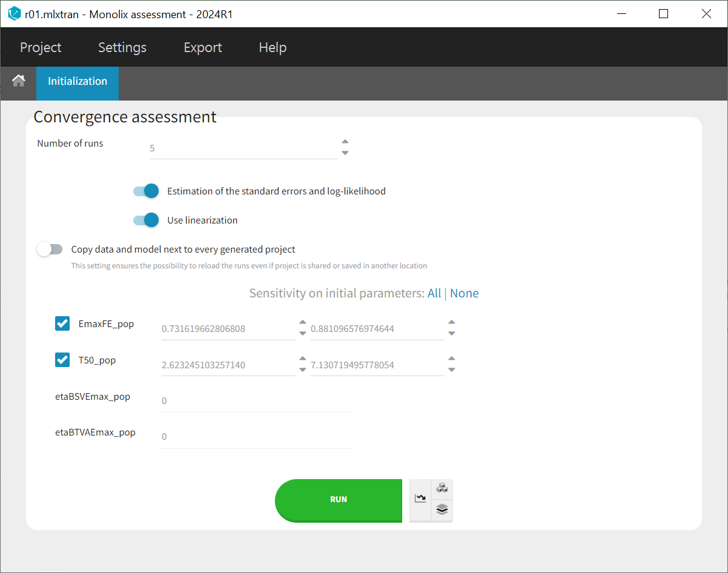Click the All sensitivity link
Viewport: 728px width, 573px height.
click(434, 293)
